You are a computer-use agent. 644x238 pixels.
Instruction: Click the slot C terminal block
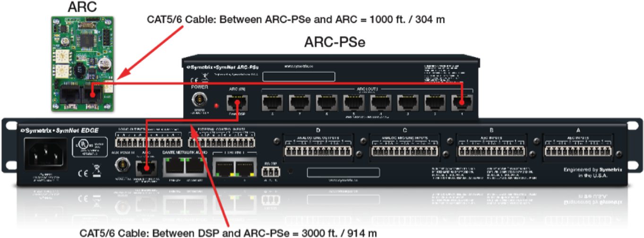404,151
